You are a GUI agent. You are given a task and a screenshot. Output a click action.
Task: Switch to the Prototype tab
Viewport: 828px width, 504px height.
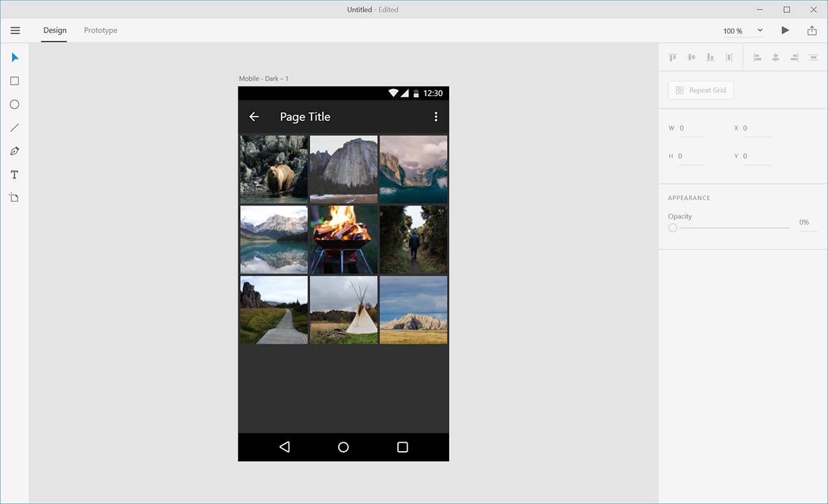pyautogui.click(x=101, y=31)
